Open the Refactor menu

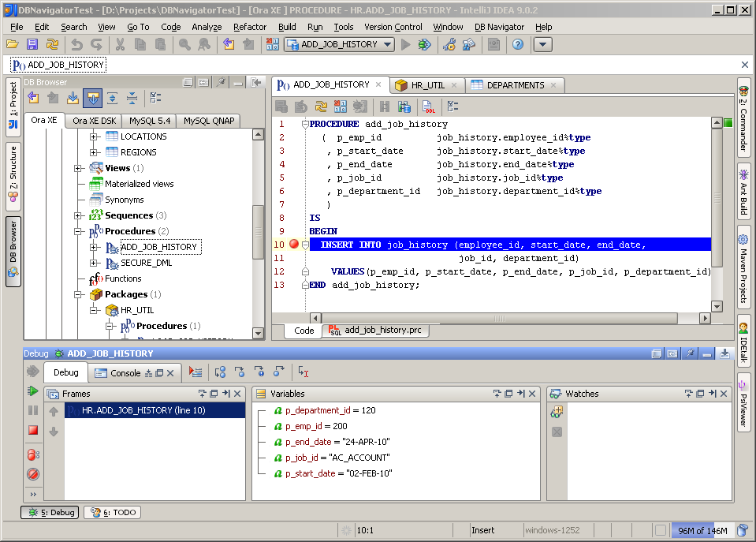250,27
